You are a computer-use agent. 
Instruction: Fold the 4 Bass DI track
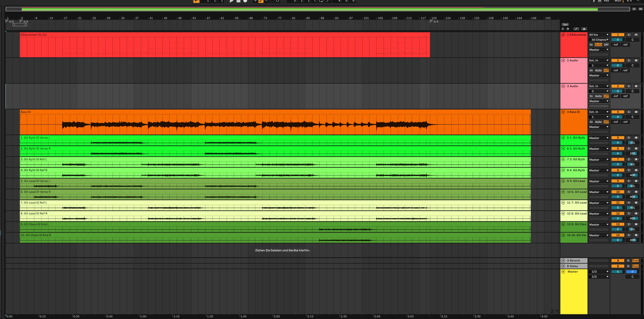[x=563, y=112]
